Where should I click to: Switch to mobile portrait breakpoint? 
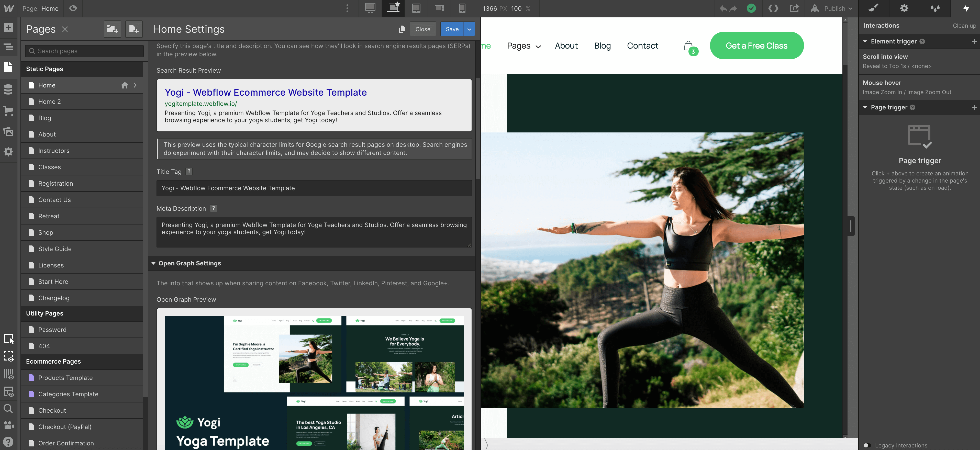(x=462, y=8)
